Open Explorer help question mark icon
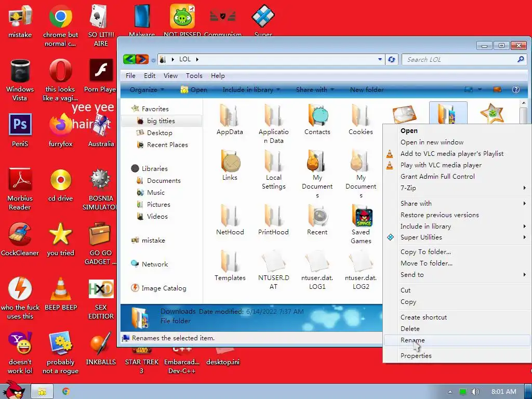The height and width of the screenshot is (399, 532). click(515, 89)
